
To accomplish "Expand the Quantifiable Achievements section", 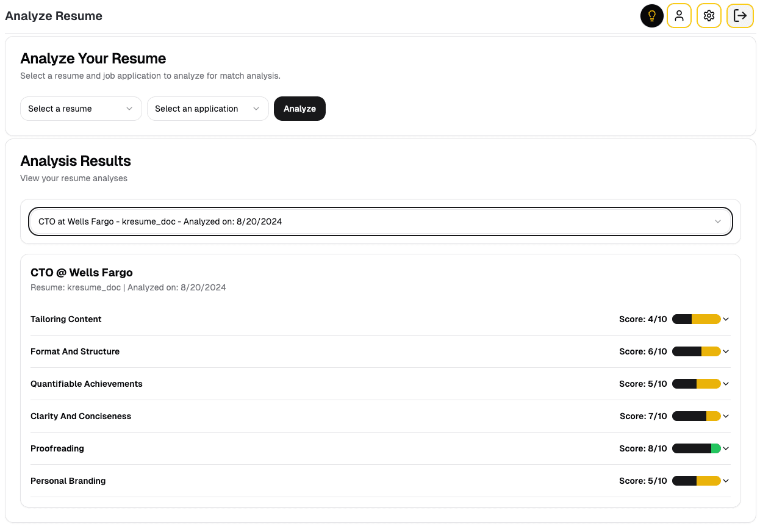I will point(725,384).
